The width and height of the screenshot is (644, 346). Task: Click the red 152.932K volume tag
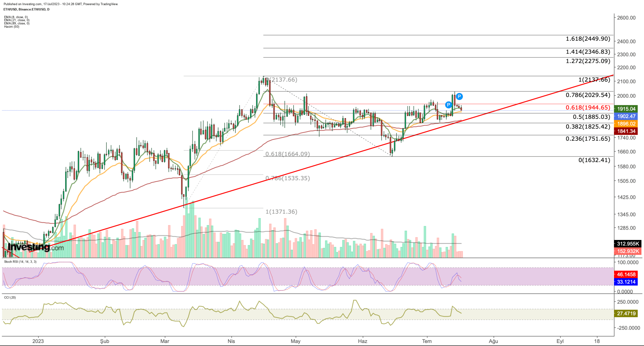[x=628, y=251]
